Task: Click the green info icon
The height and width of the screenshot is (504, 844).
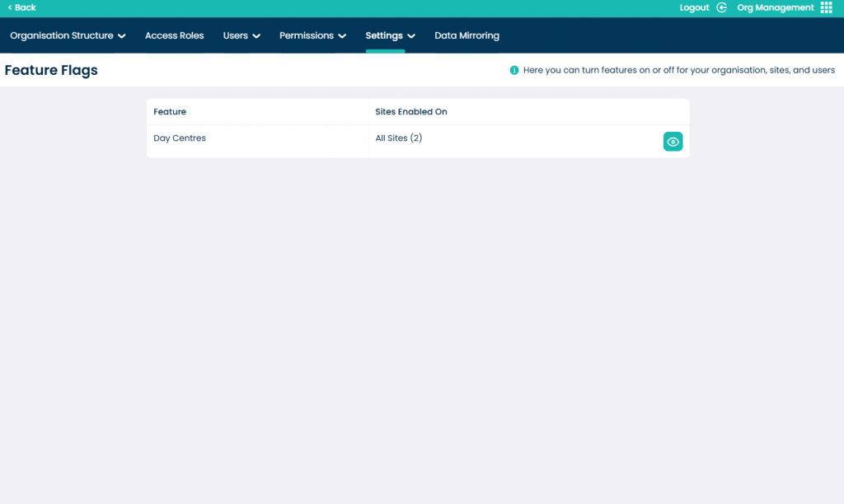Action: point(514,70)
